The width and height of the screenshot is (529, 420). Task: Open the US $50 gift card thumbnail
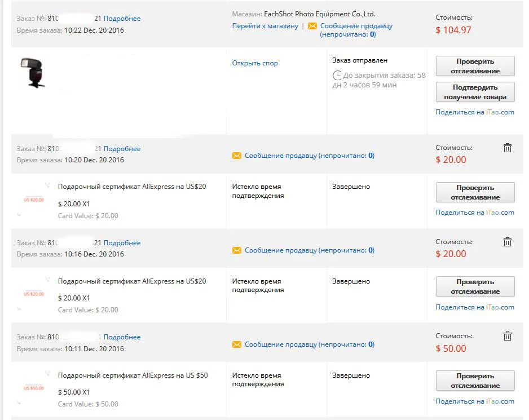coord(33,388)
